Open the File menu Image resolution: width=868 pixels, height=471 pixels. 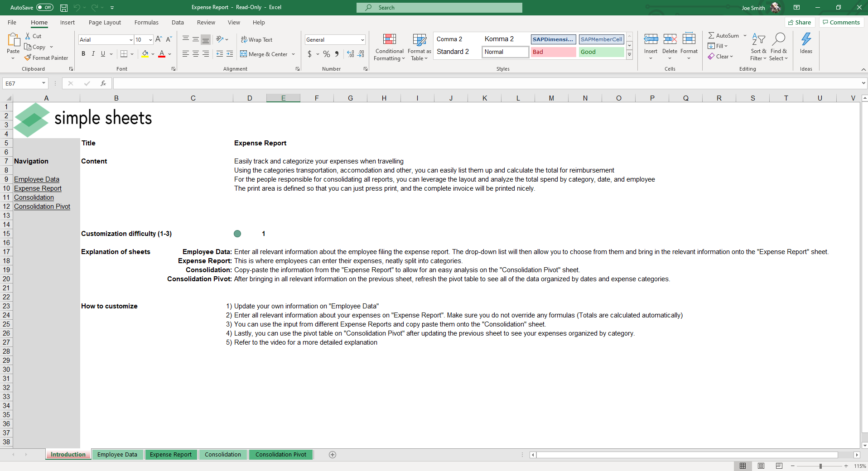[x=12, y=22]
